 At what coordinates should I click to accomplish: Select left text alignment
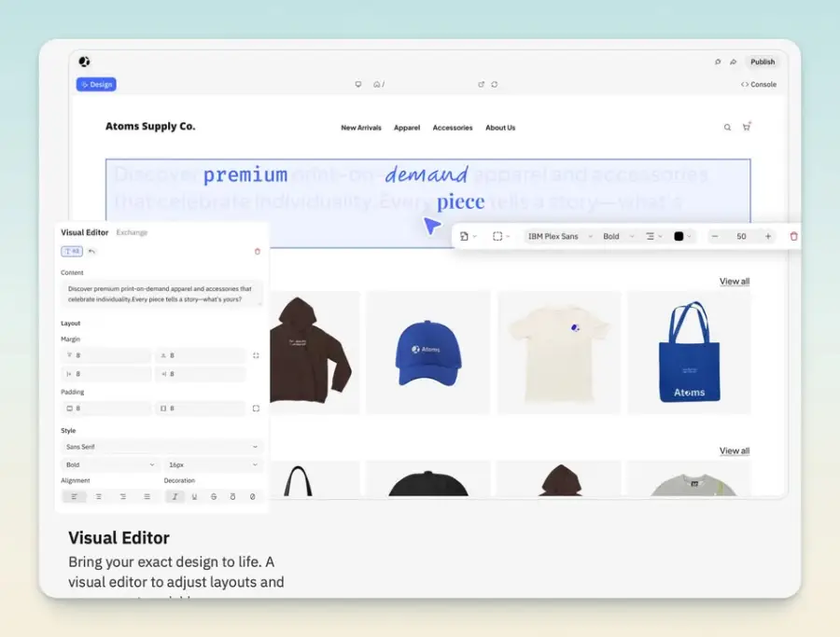74,497
